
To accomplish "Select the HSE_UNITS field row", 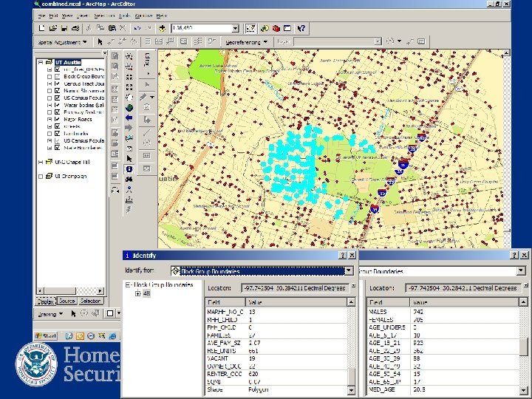I will pos(276,351).
